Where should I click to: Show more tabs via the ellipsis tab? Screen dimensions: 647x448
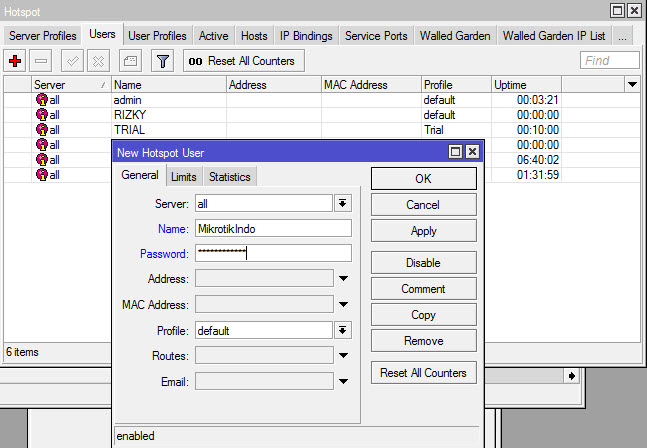(623, 36)
